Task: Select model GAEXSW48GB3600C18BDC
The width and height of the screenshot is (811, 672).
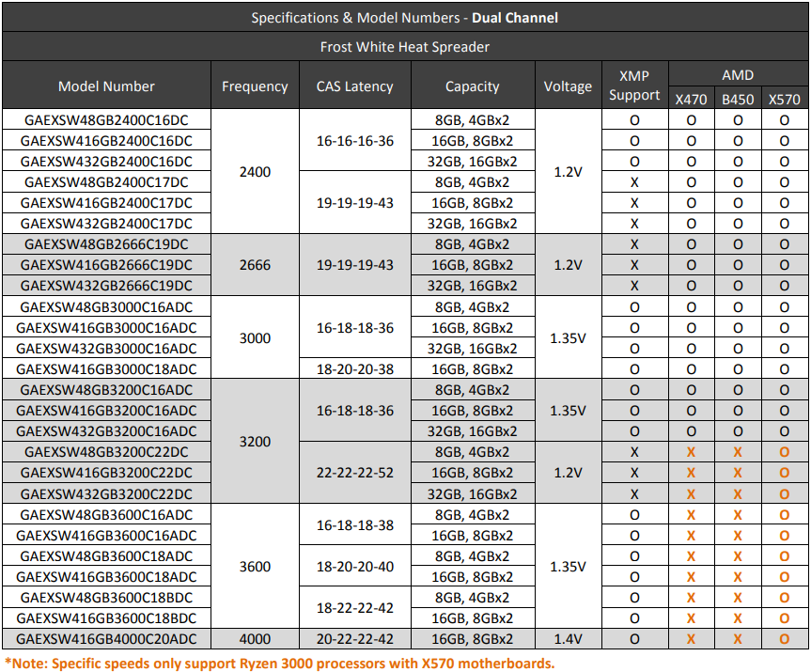Action: pyautogui.click(x=106, y=598)
